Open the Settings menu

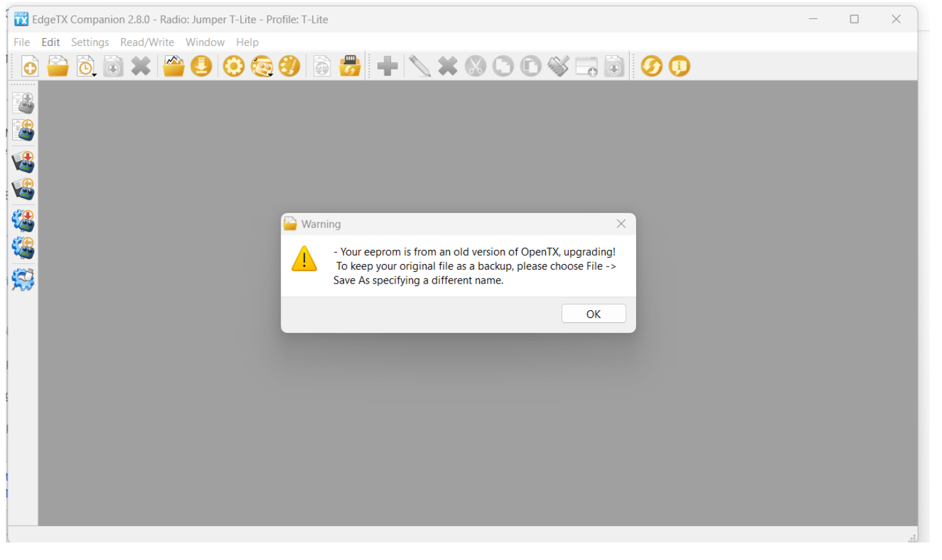(90, 42)
